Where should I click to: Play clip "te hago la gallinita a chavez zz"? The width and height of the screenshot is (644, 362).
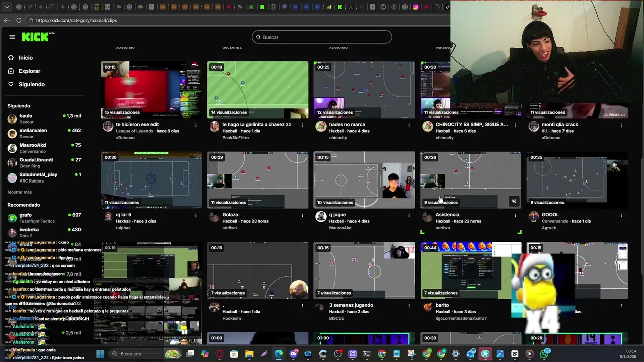click(258, 89)
